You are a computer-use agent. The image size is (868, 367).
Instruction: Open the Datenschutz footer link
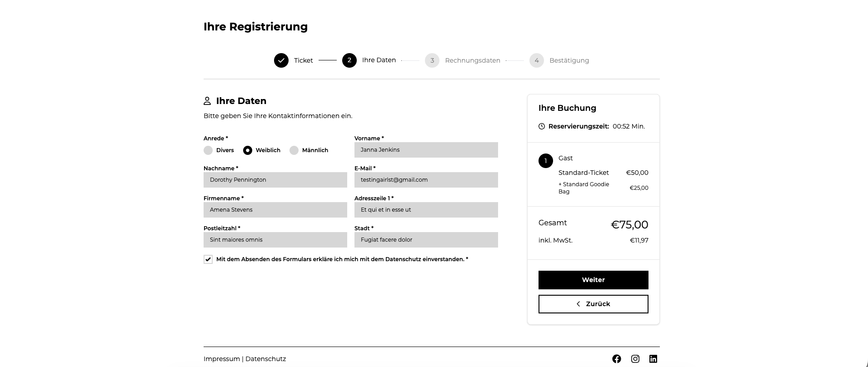pos(266,359)
